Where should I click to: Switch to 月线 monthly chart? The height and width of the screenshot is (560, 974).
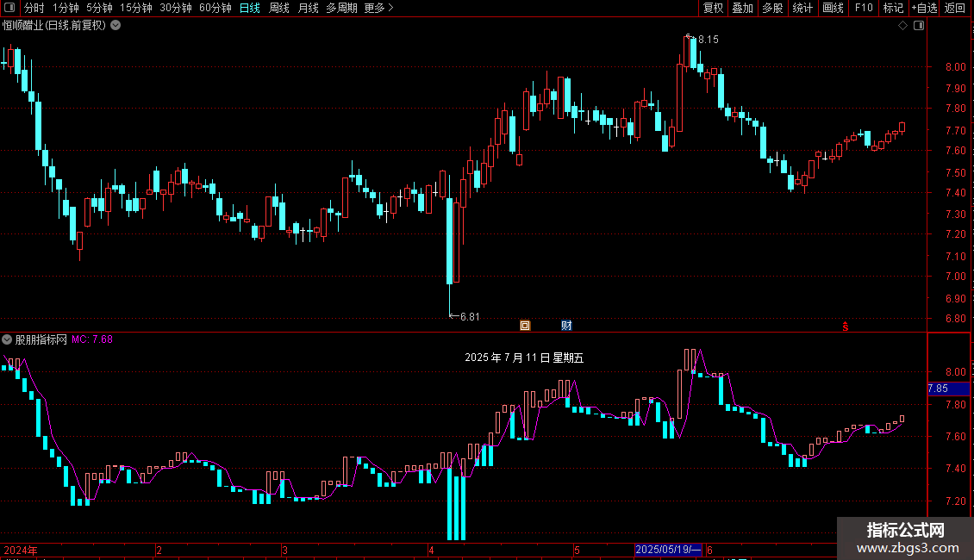click(308, 8)
